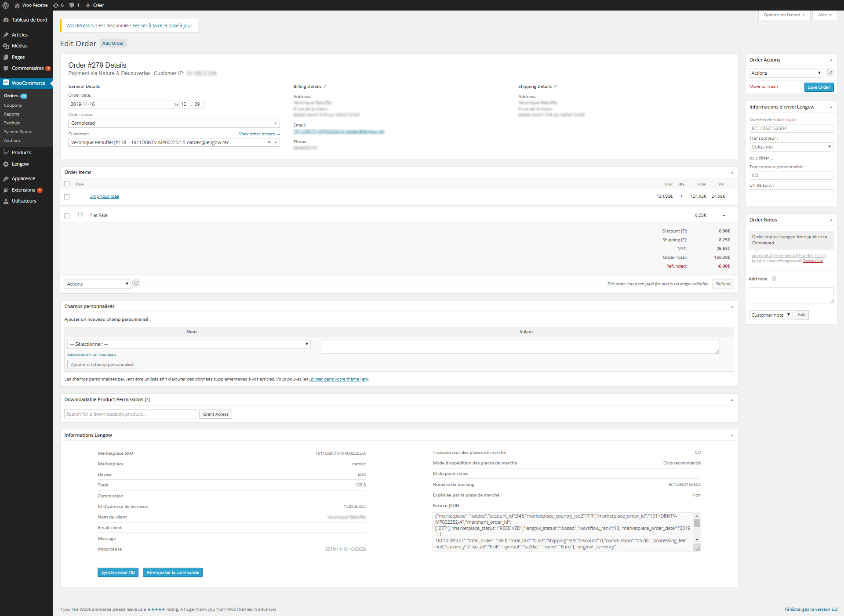Expand the Options de l'écran panel

pos(784,15)
